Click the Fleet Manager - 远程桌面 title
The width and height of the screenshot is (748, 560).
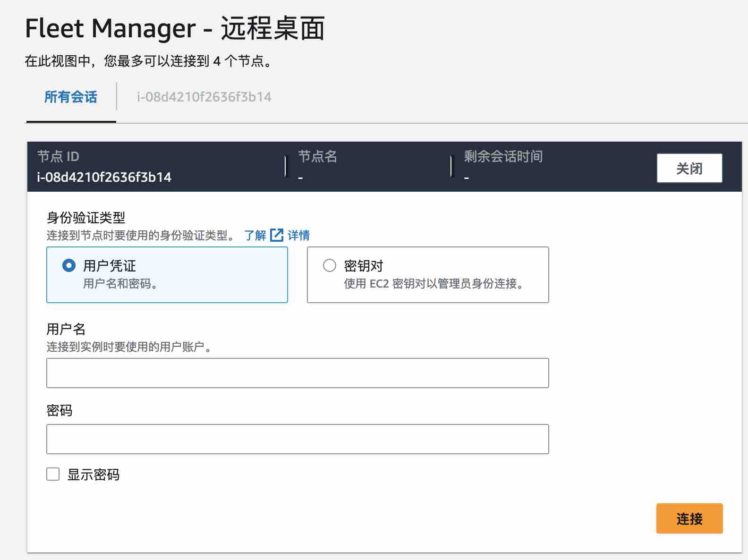(175, 28)
